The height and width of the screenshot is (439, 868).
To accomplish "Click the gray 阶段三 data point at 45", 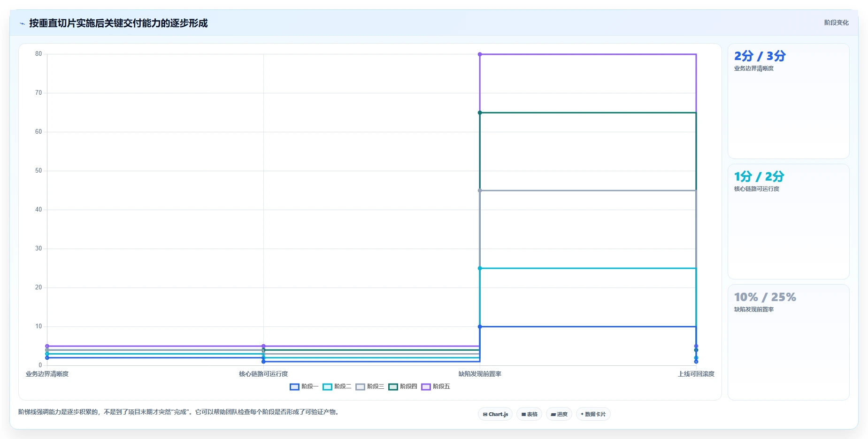I will (x=480, y=190).
